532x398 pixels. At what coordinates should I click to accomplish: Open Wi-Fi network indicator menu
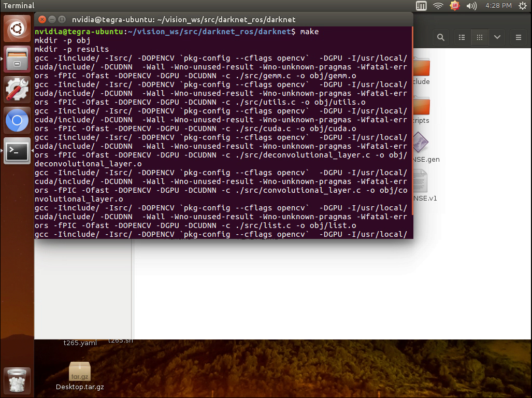tap(438, 5)
